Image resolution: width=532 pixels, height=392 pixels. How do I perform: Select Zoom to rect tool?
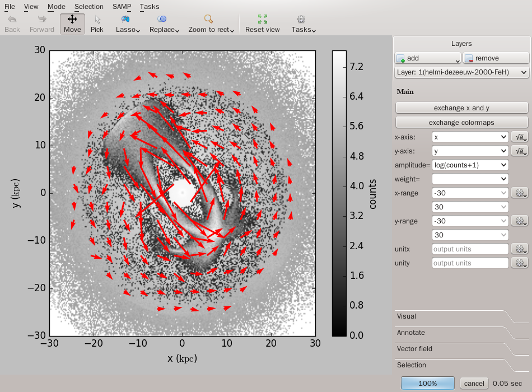pos(211,24)
